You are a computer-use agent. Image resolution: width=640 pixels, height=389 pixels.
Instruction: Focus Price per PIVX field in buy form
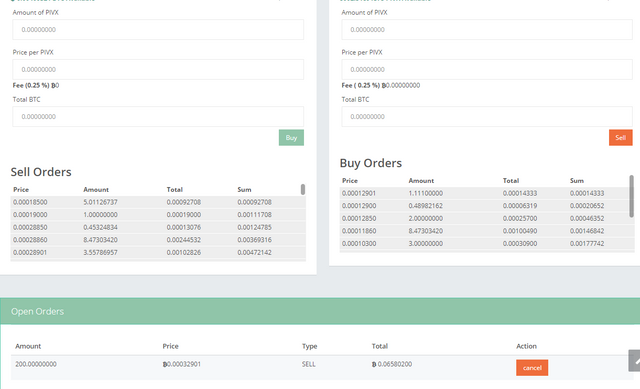pyautogui.click(x=158, y=69)
